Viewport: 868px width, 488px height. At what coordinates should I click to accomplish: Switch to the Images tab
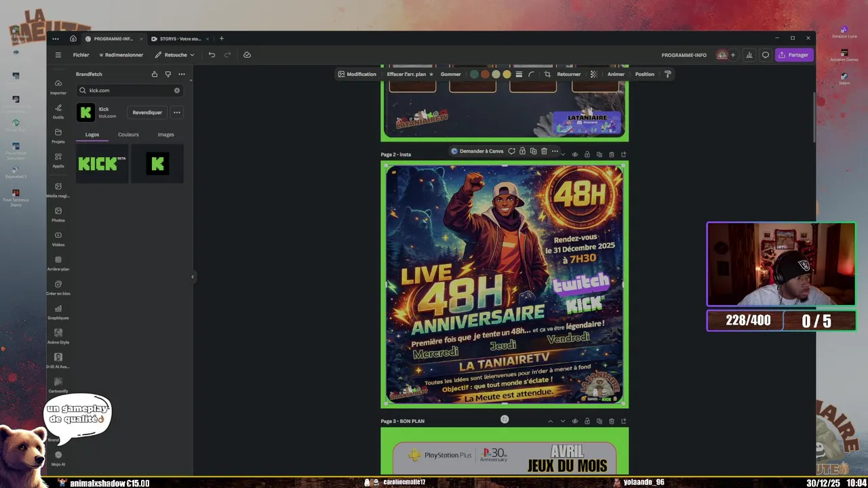[165, 134]
